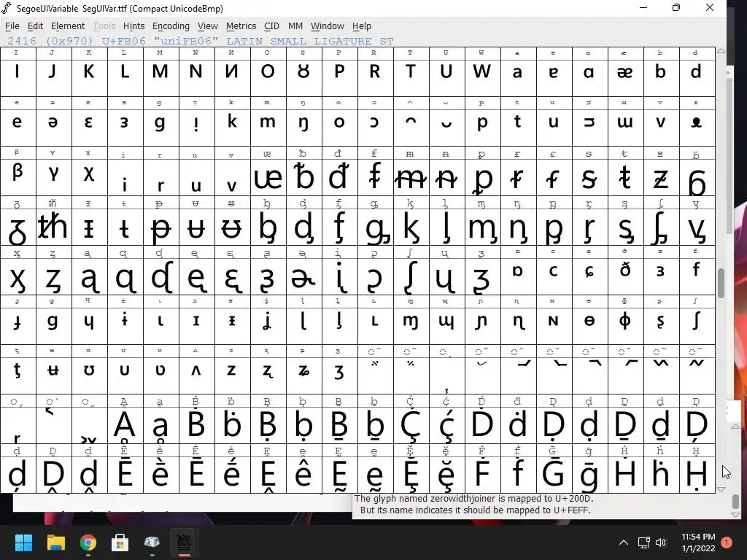The height and width of the screenshot is (560, 747).
Task: Select the capital M glyph cell
Action: [161, 71]
